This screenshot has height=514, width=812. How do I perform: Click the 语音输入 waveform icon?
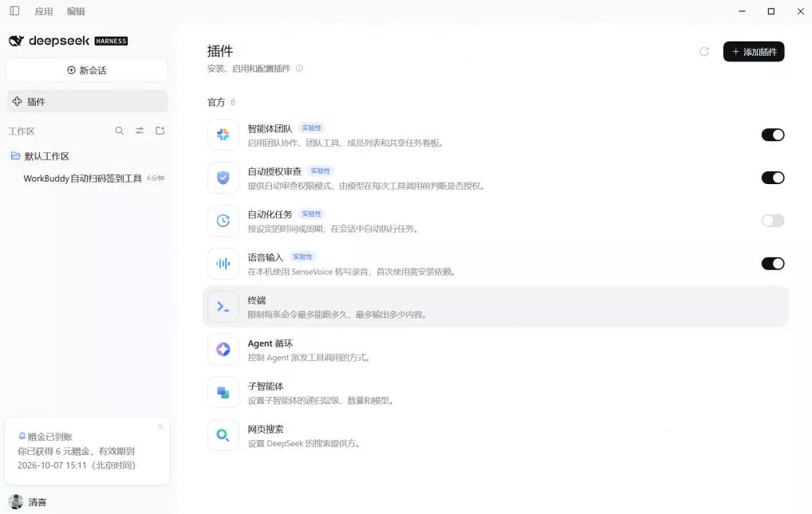(223, 264)
